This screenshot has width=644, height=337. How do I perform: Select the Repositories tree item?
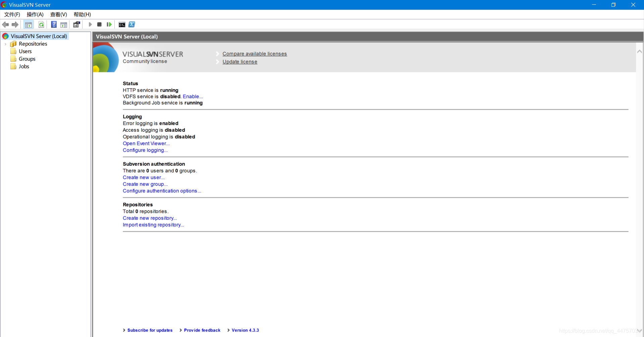pos(33,44)
